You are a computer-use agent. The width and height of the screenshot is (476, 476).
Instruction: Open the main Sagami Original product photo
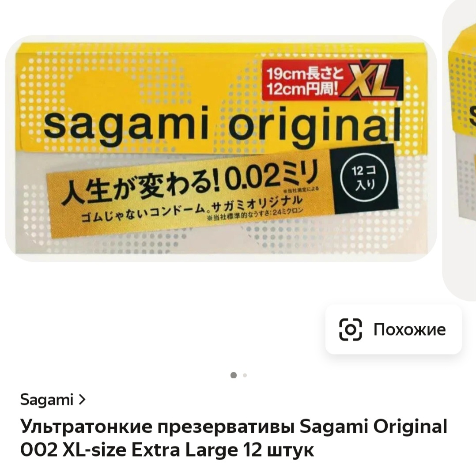(x=221, y=148)
